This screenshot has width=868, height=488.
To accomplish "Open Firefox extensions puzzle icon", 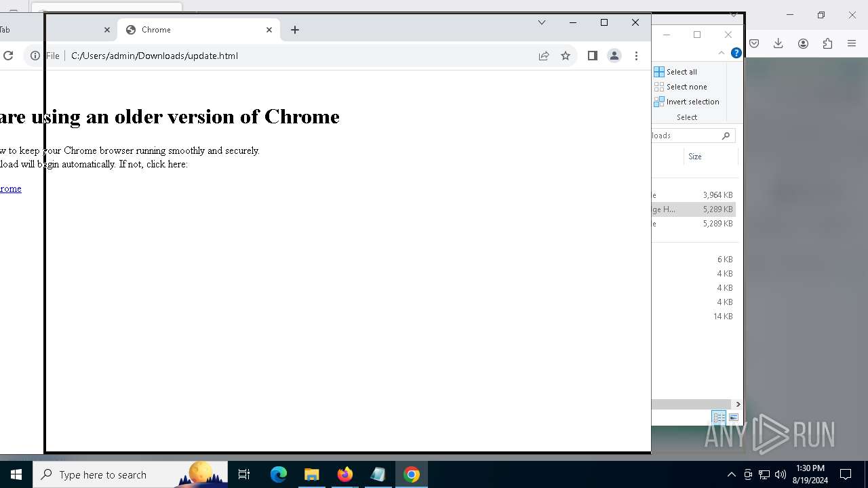I will (x=827, y=43).
